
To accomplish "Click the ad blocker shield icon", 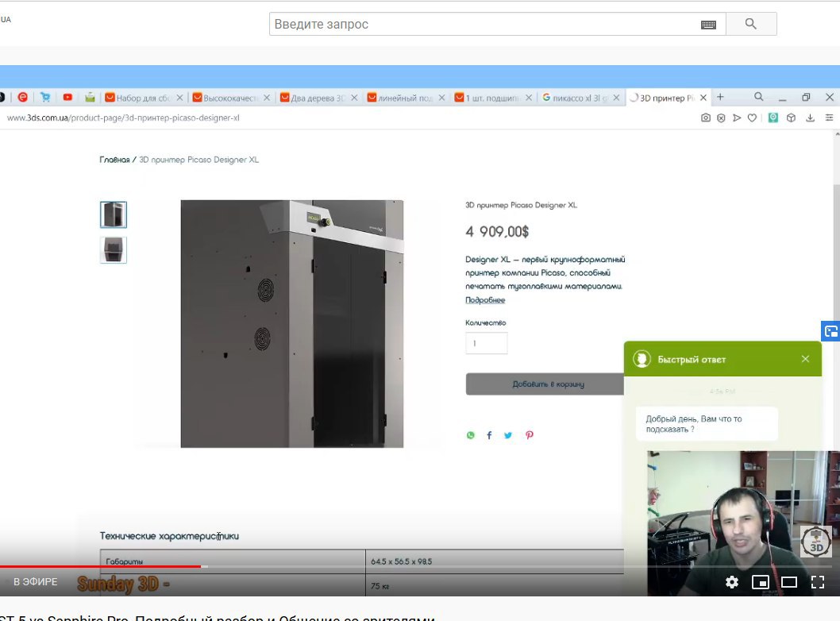I will pos(721,118).
